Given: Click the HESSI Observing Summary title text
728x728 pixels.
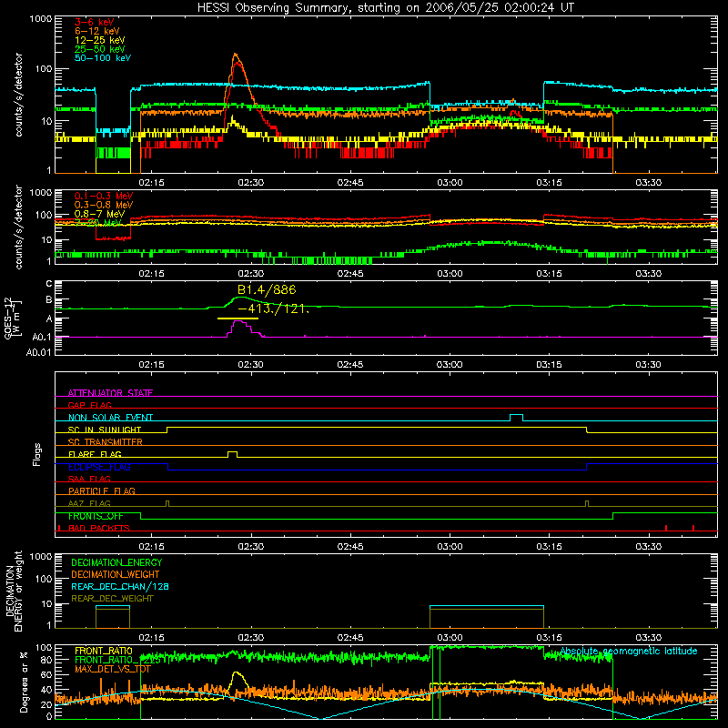Looking at the screenshot, I should click(386, 7).
